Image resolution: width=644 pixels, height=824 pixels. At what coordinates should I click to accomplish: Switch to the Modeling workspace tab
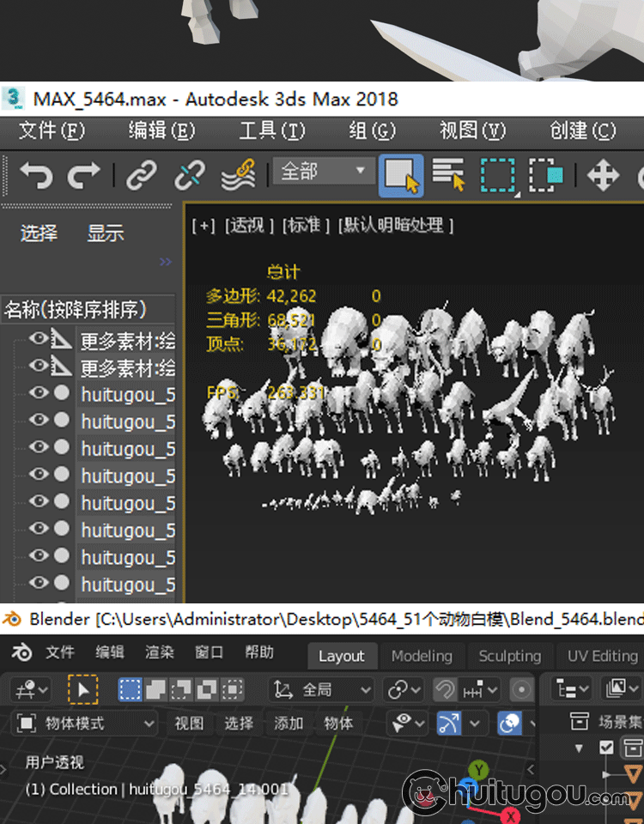(421, 656)
